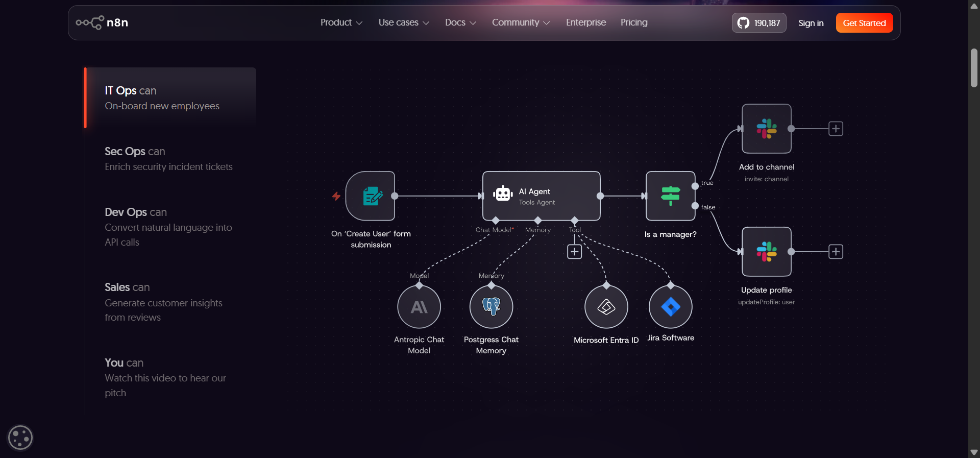
Task: Click the scrollbar down arrow
Action: click(x=974, y=452)
